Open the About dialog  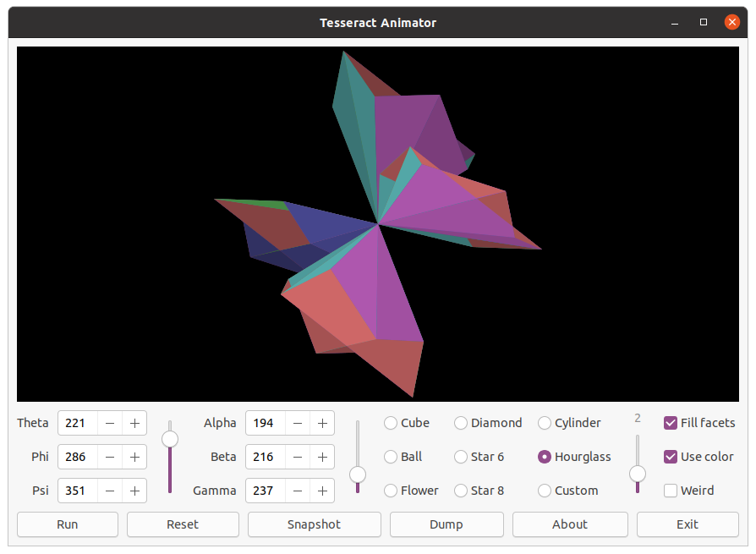click(x=570, y=524)
